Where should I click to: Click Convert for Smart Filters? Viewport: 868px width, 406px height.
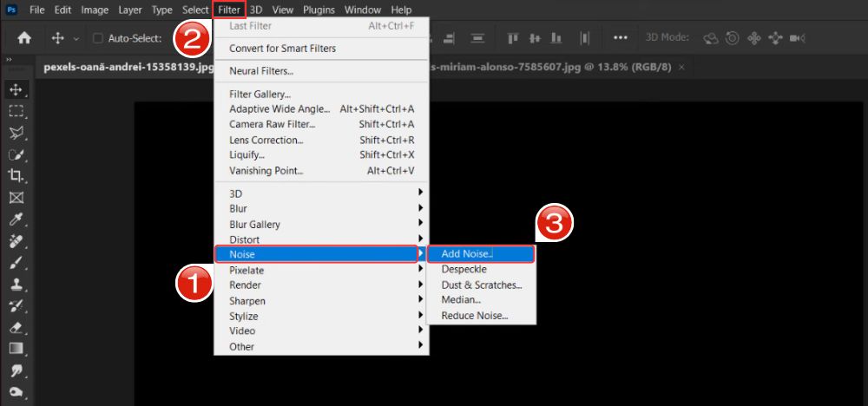(282, 49)
